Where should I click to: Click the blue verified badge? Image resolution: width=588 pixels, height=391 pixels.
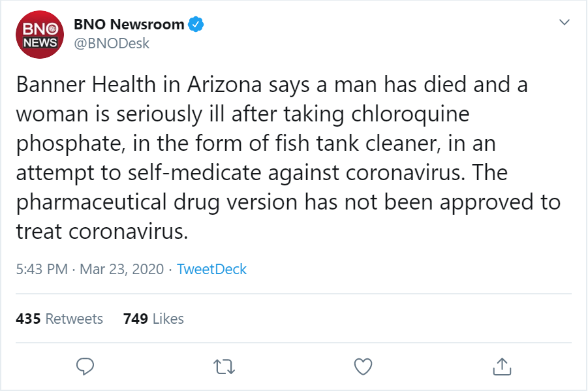point(195,24)
